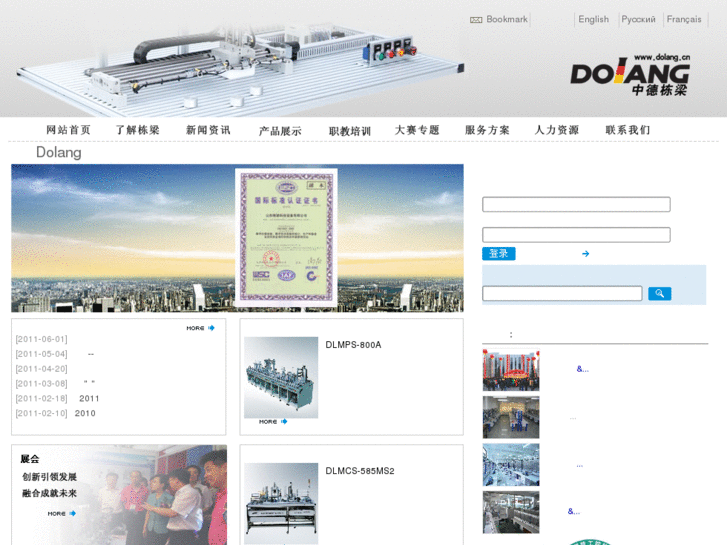Open the 了解栋梁 menu item

pos(138,130)
